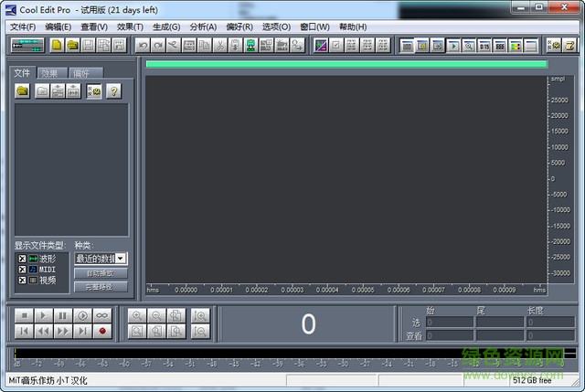Expand the 种类 sort dropdown
The height and width of the screenshot is (392, 585).
pos(121,258)
